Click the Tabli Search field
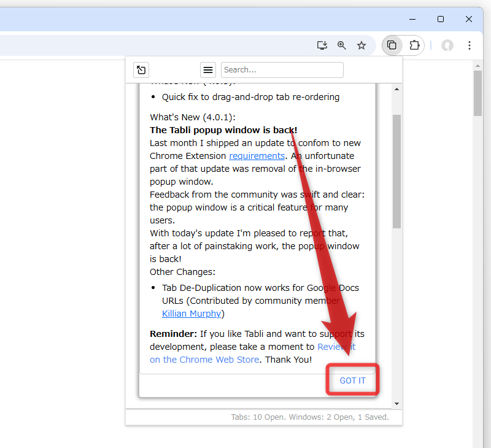 [282, 70]
